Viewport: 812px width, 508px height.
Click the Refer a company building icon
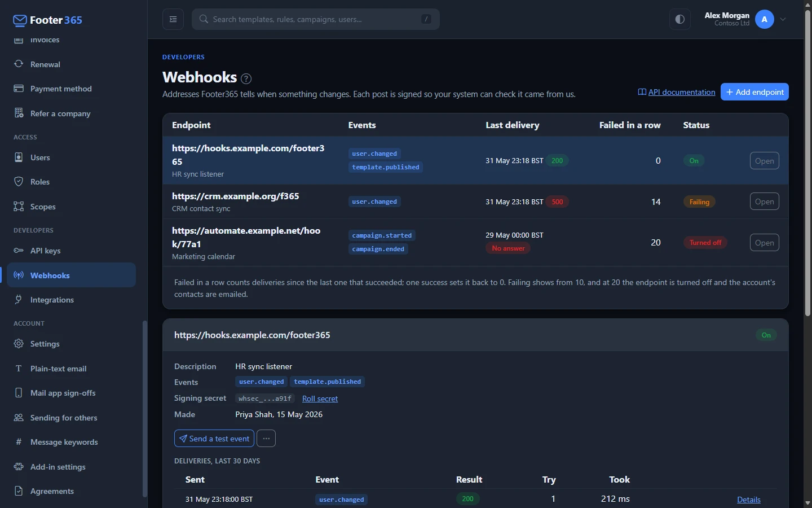[x=19, y=113]
